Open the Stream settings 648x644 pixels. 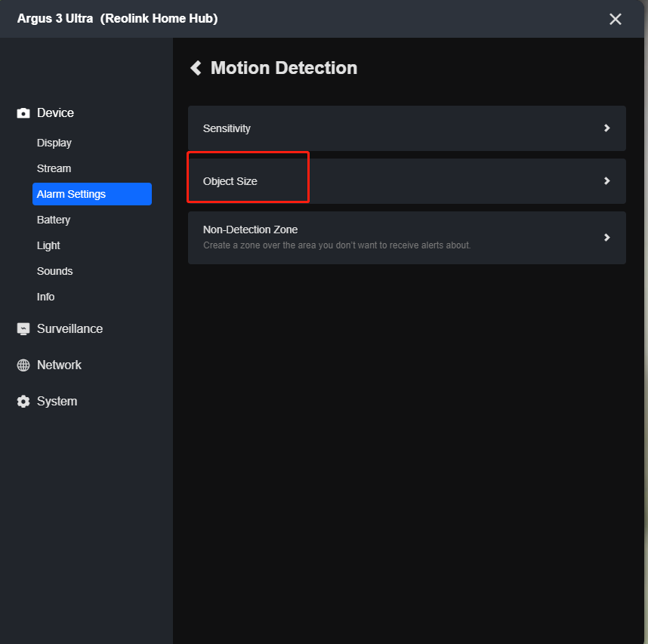tap(54, 168)
